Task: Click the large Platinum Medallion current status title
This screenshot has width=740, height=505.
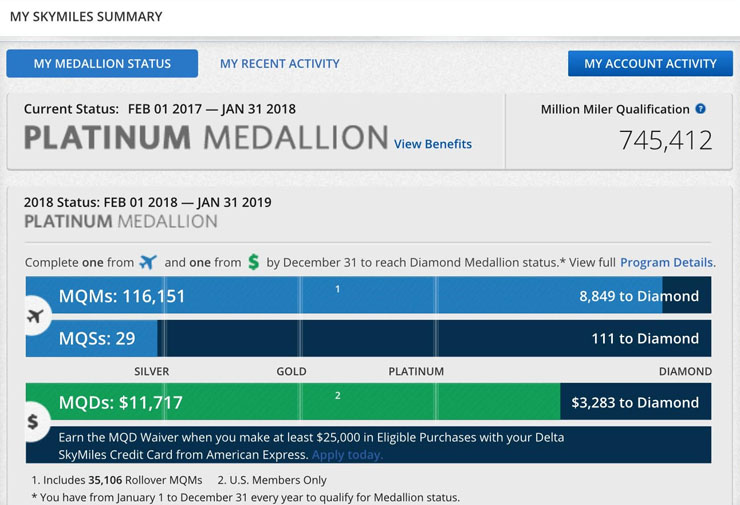Action: click(206, 137)
